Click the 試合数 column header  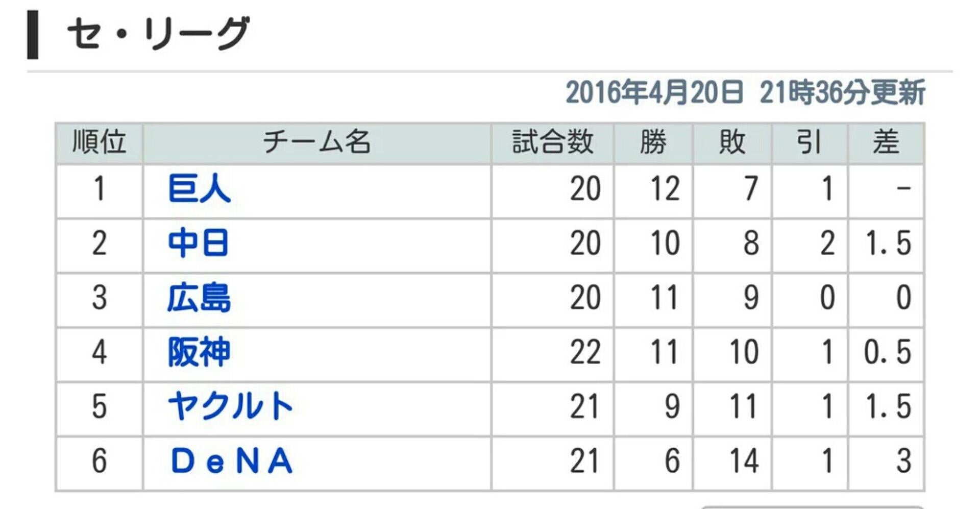(552, 142)
